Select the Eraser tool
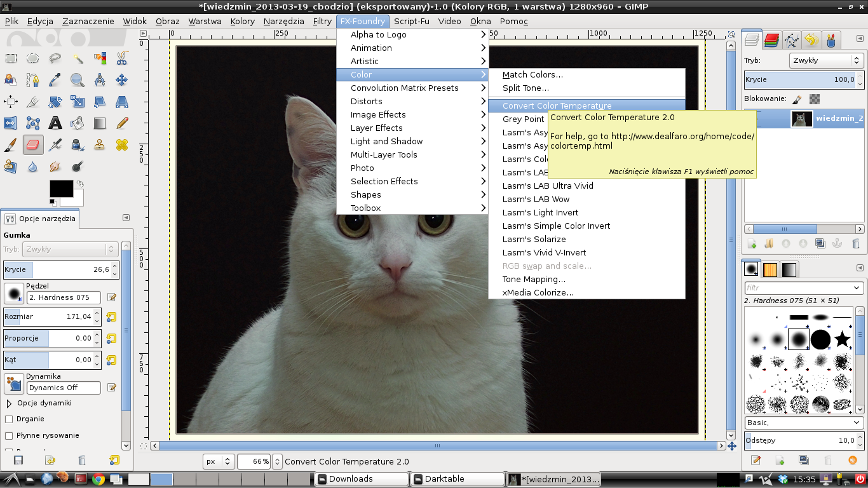The image size is (868, 488). 33,145
